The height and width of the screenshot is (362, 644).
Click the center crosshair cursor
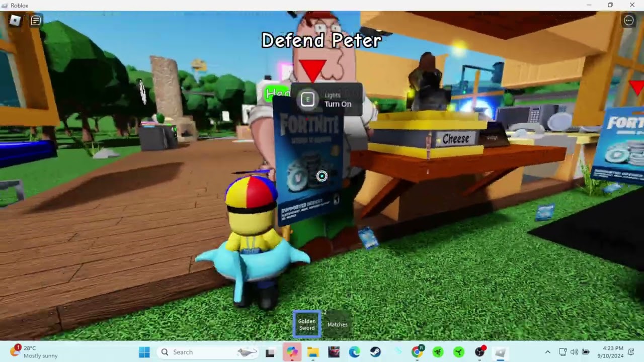pos(322,176)
